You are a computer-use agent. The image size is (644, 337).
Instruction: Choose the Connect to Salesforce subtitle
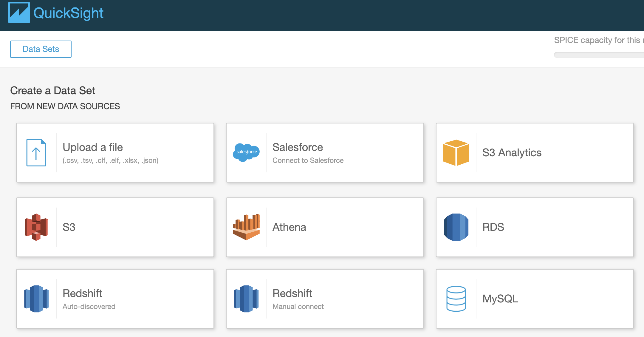(308, 160)
